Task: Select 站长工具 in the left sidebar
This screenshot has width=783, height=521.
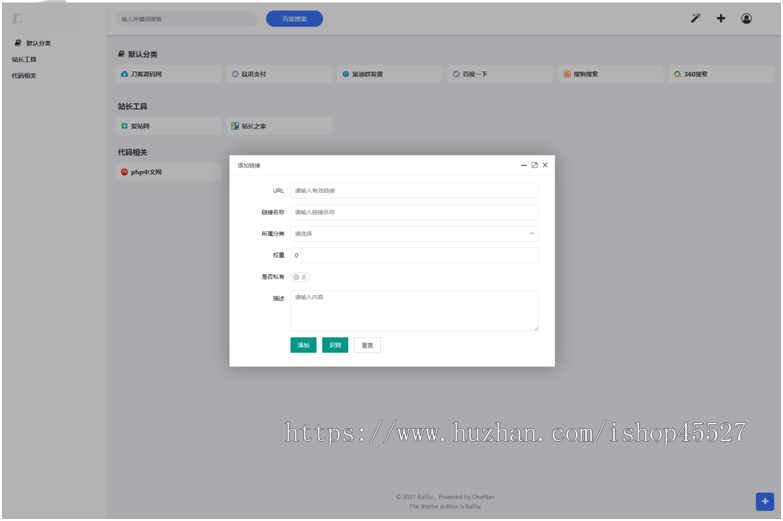Action: point(24,59)
